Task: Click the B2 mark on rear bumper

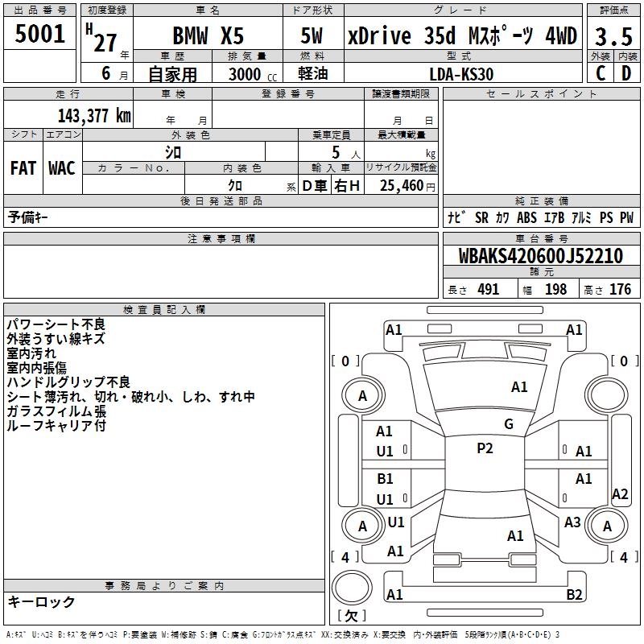Action: click(x=574, y=594)
